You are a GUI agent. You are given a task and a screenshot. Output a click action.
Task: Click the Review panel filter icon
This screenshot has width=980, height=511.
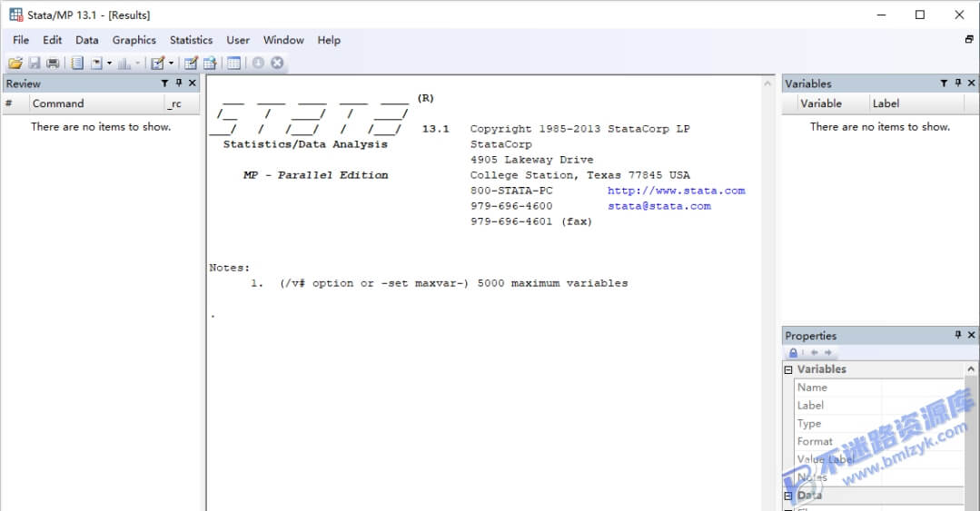[x=165, y=84]
